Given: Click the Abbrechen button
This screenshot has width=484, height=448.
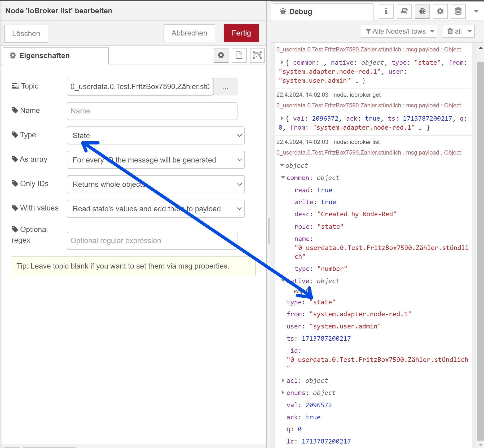Looking at the screenshot, I should [x=189, y=33].
